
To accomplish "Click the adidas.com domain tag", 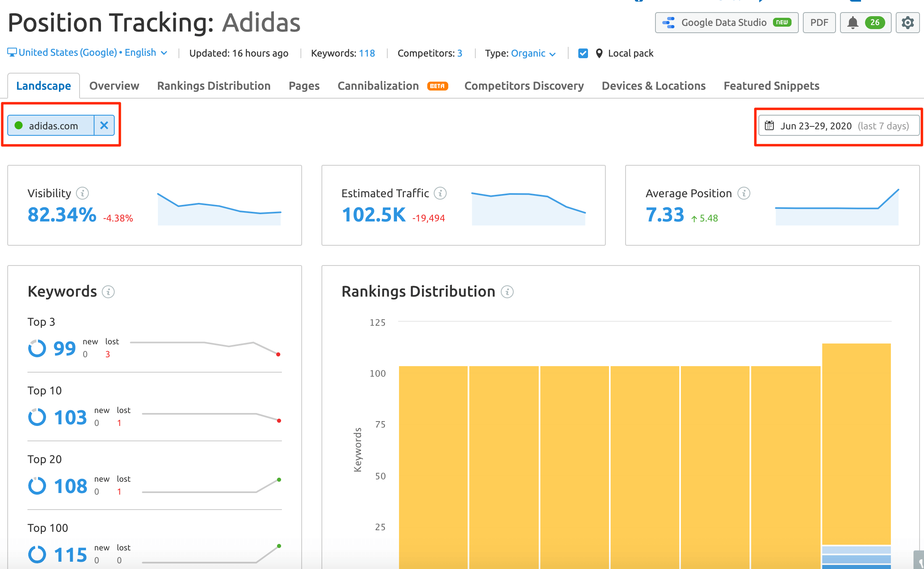I will click(51, 125).
